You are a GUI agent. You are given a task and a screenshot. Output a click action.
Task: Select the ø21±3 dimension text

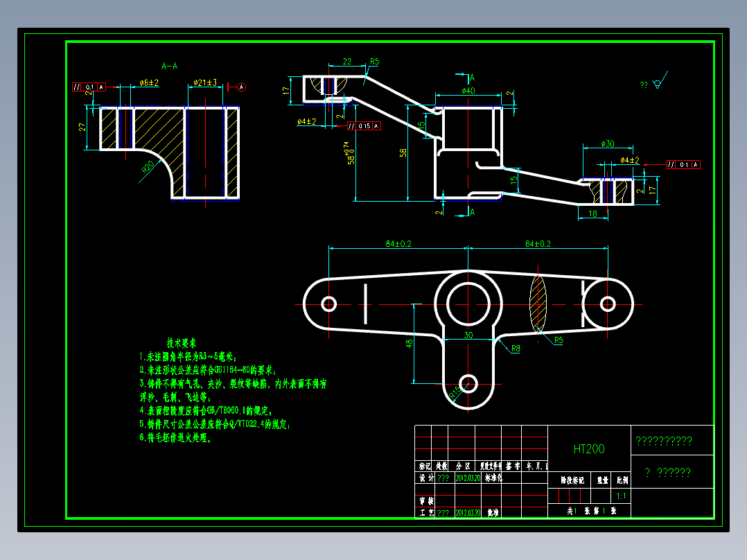(205, 82)
